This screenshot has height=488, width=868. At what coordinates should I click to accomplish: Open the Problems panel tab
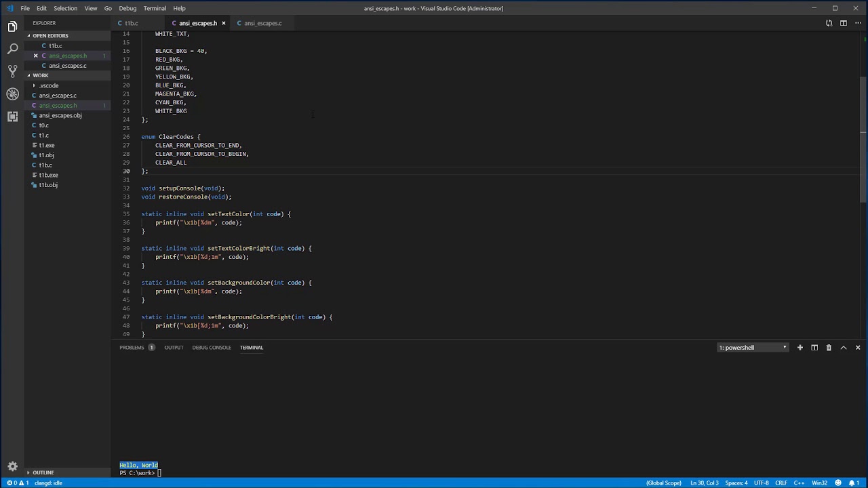136,348
